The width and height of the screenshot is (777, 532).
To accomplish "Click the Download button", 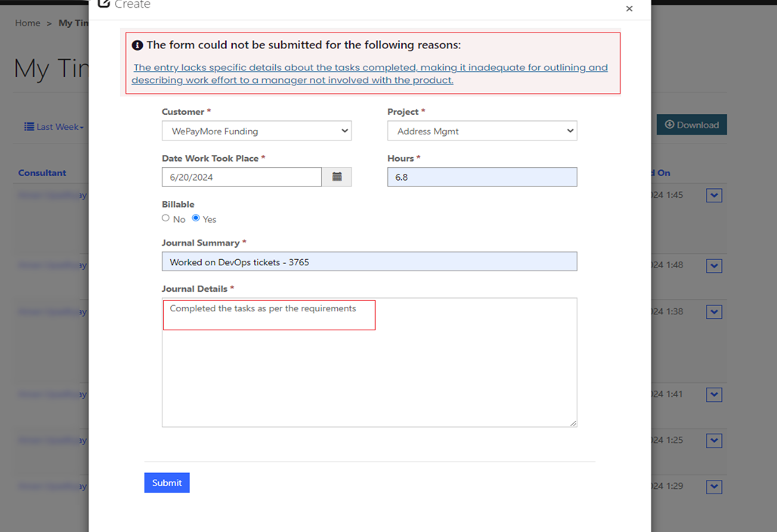I will click(x=691, y=125).
